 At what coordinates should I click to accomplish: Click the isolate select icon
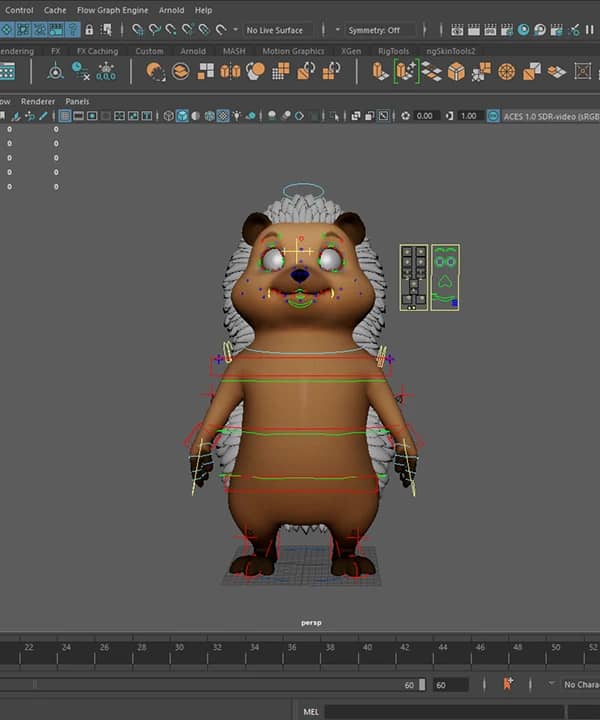[334, 116]
